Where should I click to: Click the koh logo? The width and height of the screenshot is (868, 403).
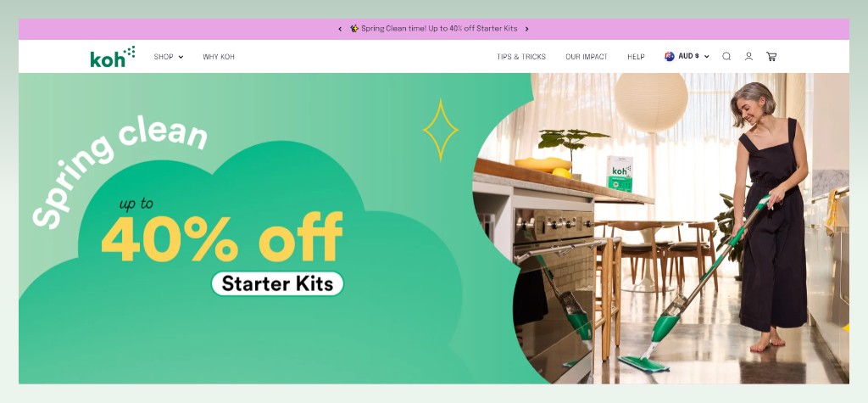click(x=113, y=57)
